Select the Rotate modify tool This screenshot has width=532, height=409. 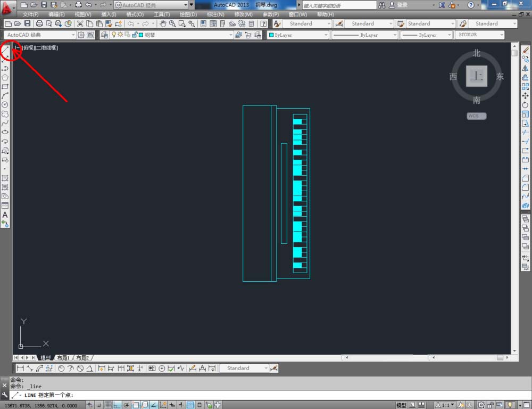(x=526, y=105)
